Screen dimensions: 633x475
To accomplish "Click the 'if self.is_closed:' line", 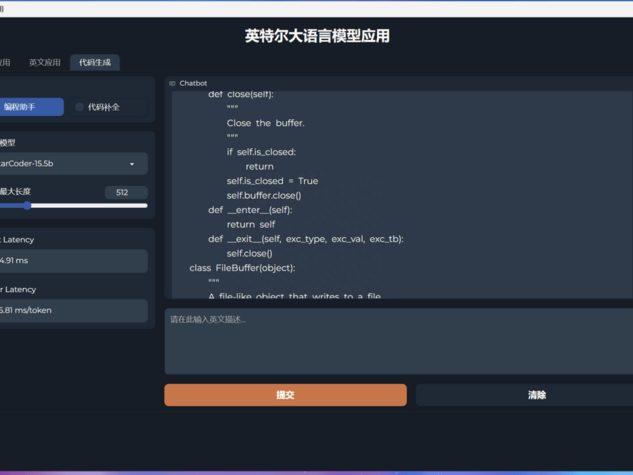I will (x=261, y=152).
